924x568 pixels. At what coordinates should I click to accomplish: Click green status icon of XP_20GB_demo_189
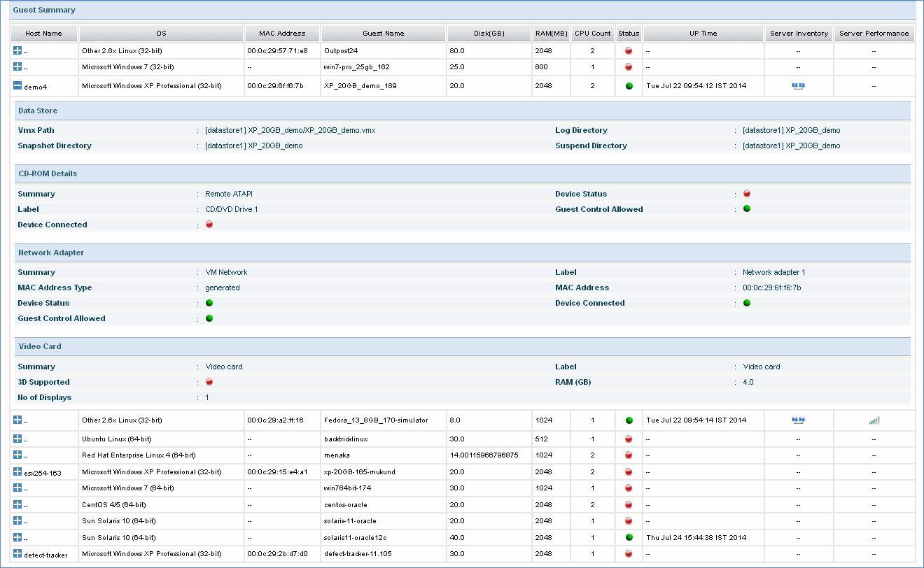tap(629, 86)
